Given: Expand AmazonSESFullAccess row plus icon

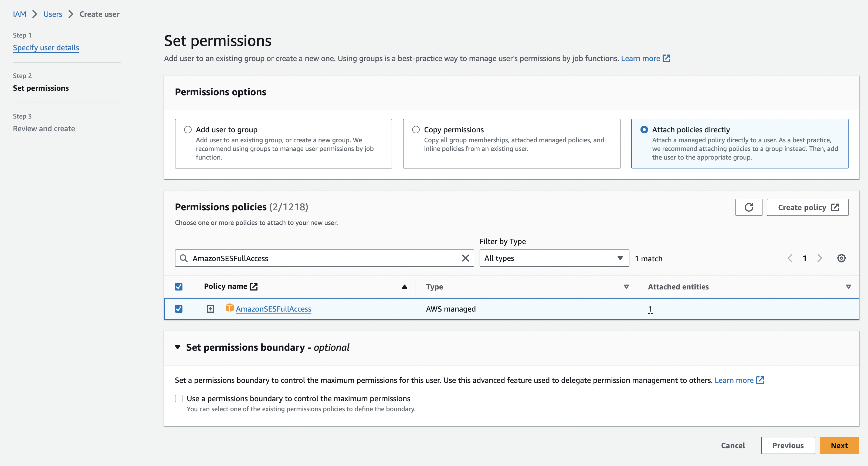Looking at the screenshot, I should tap(210, 309).
